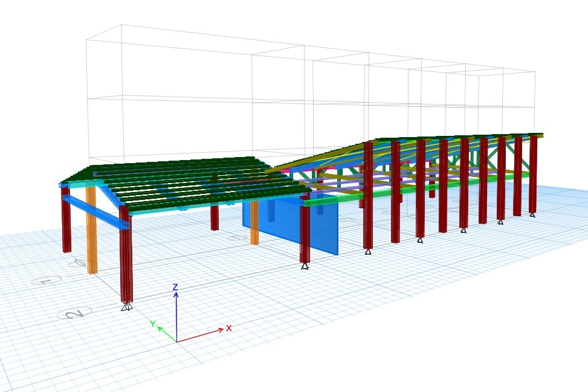Select the orange column beside the blue wall
Viewport: 588px width, 392px height.
254,222
